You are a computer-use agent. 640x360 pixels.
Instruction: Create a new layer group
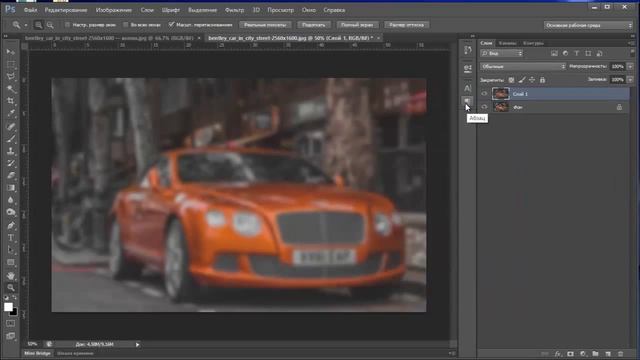point(596,354)
